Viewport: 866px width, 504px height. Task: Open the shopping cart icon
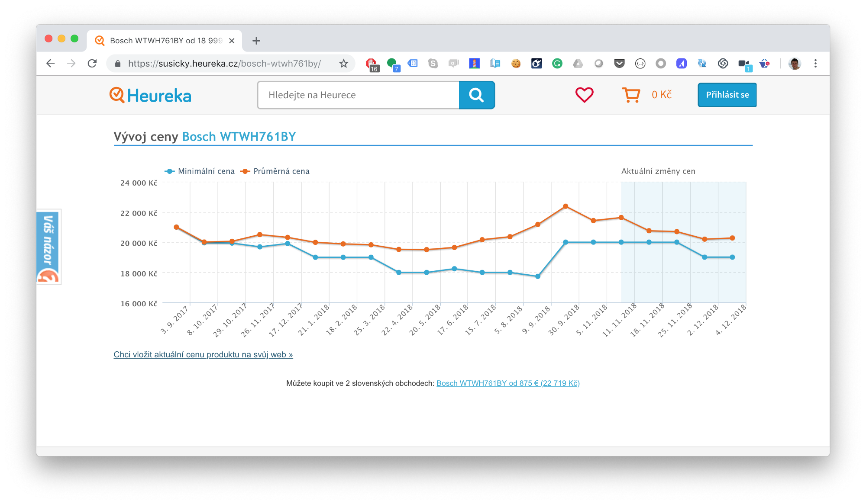coord(631,95)
